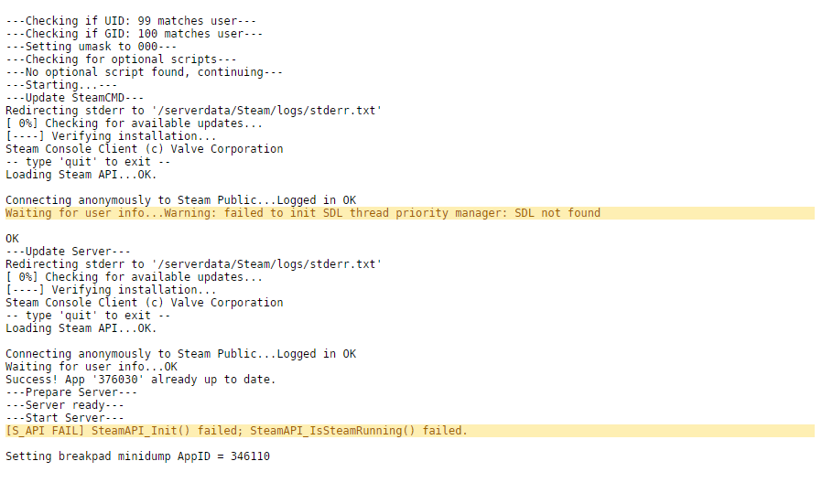Click the 'Checking if UID: 99 matches user' line
This screenshot has width=822, height=504.
[x=131, y=21]
